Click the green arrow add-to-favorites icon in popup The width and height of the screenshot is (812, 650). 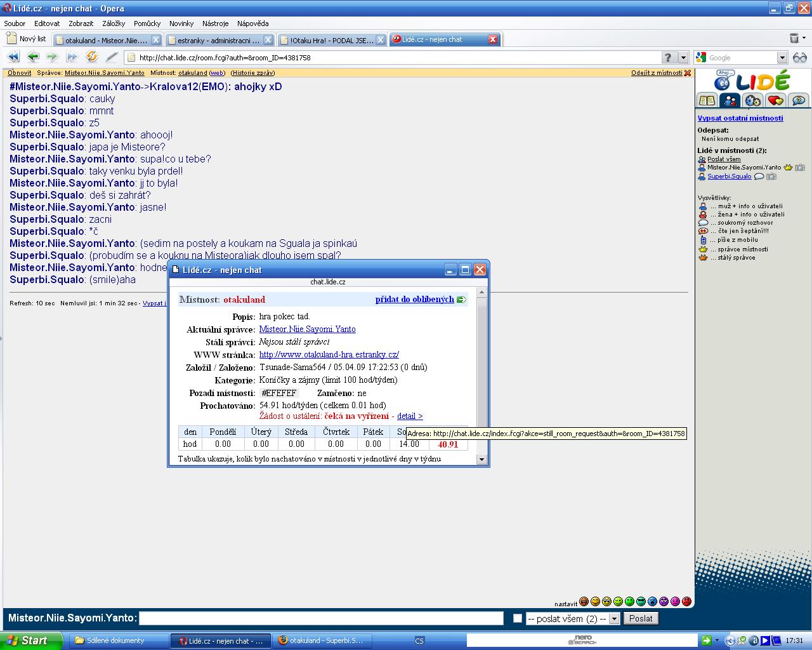click(461, 300)
